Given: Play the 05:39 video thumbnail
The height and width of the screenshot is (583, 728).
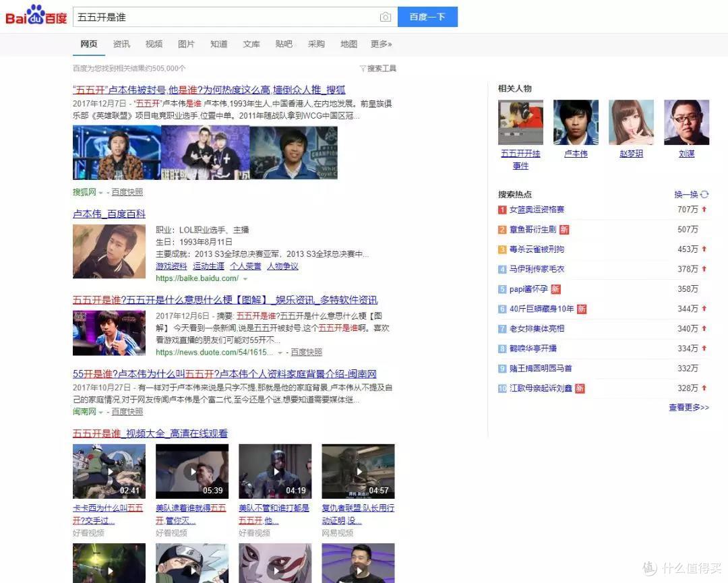Looking at the screenshot, I should pos(192,472).
